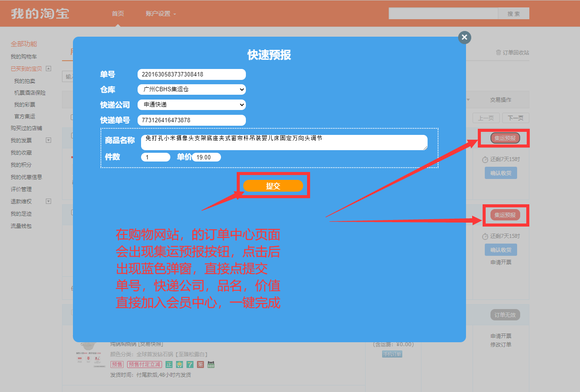Click the 手机订单 badge

(x=392, y=354)
